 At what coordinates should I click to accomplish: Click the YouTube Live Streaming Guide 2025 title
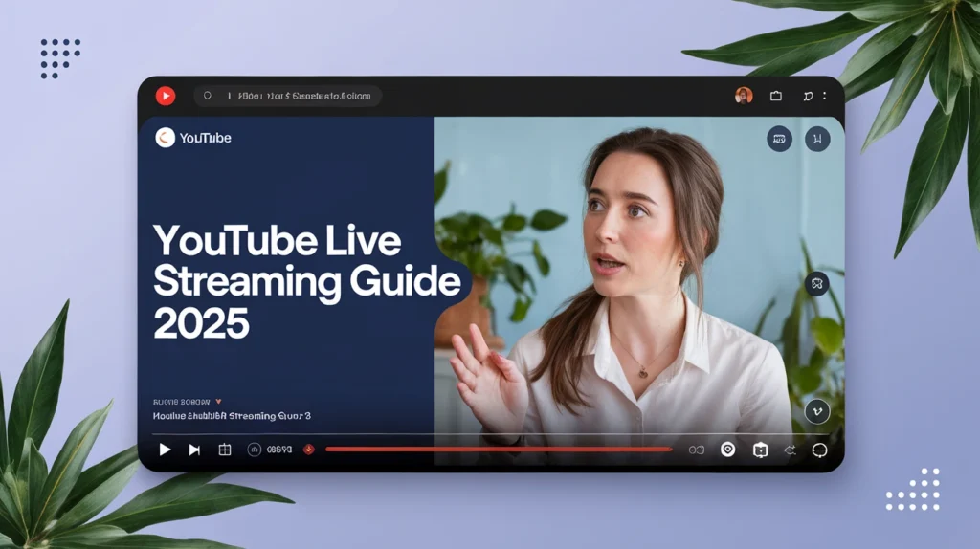[x=307, y=281]
